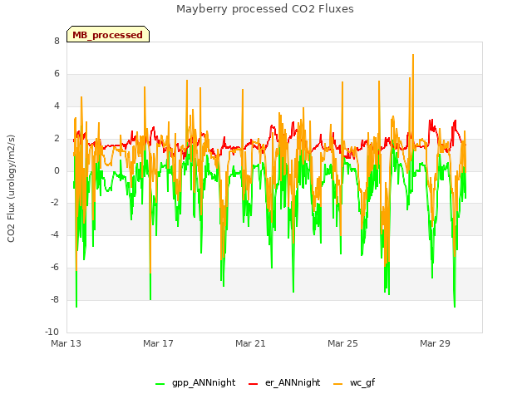The image size is (532, 399).
Task: Click the Mar 29 x-axis label
Action: point(435,343)
